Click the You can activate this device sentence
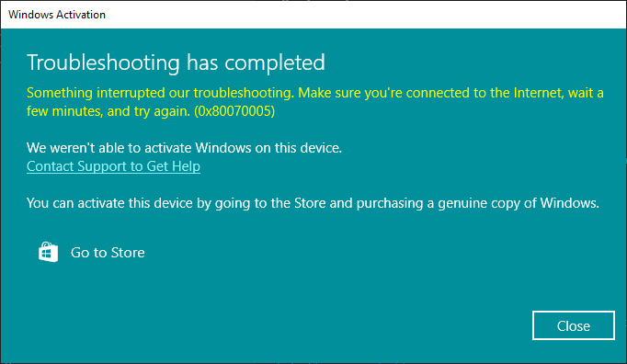 point(313,203)
